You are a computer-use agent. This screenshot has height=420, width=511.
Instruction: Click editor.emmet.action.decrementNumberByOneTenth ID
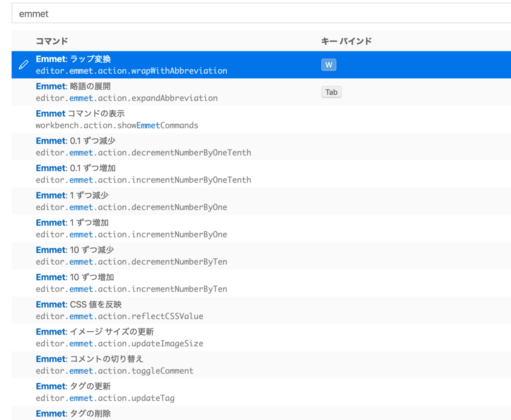tap(144, 152)
